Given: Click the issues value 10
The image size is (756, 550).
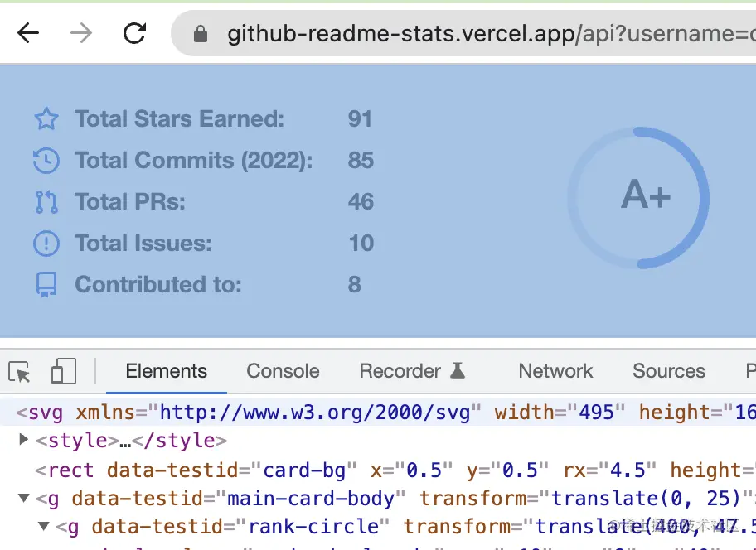Looking at the screenshot, I should pyautogui.click(x=361, y=244).
